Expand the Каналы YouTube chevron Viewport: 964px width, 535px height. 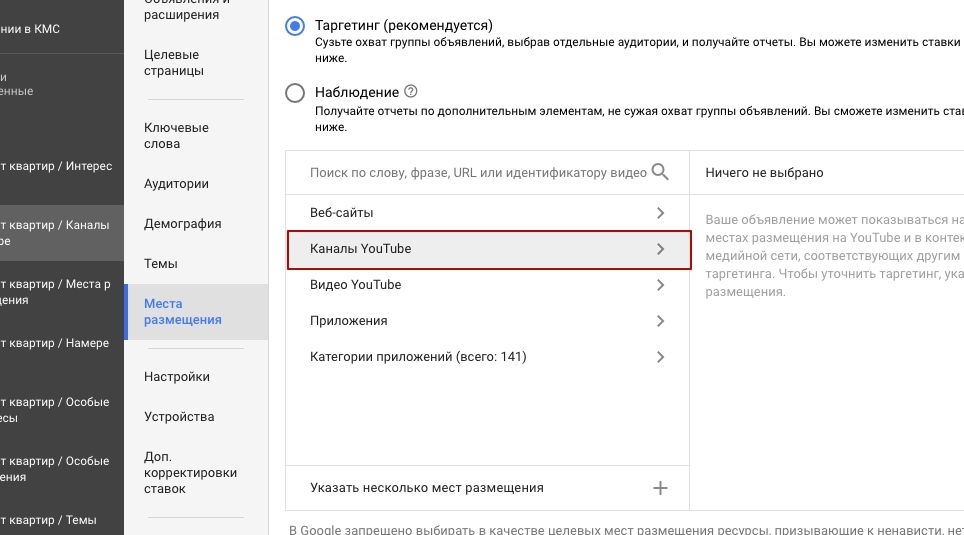click(x=660, y=249)
